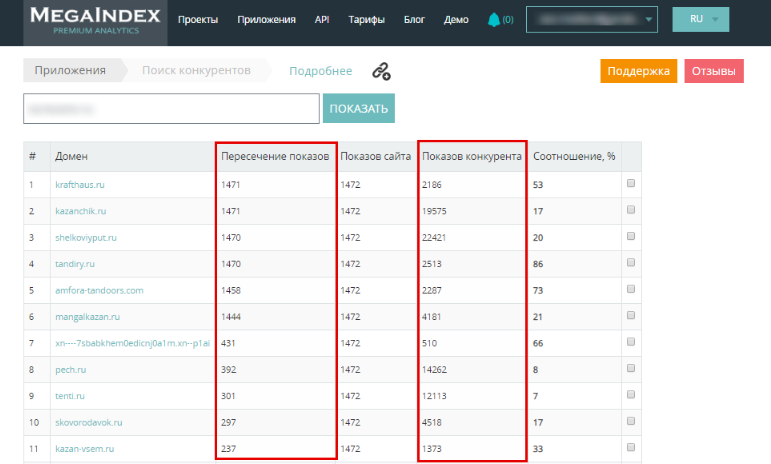Open the kazan-vsem.ru domain link
This screenshot has height=464, width=771.
click(x=85, y=449)
